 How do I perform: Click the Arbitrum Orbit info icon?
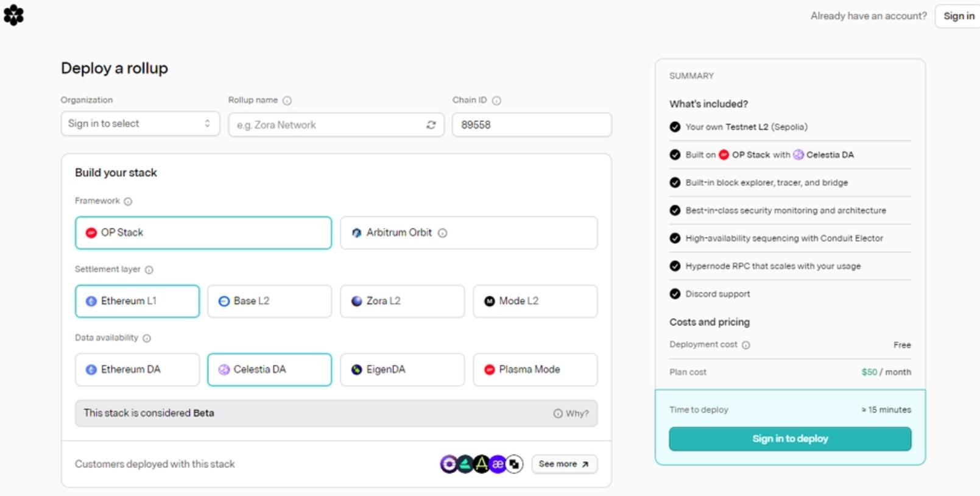point(443,233)
